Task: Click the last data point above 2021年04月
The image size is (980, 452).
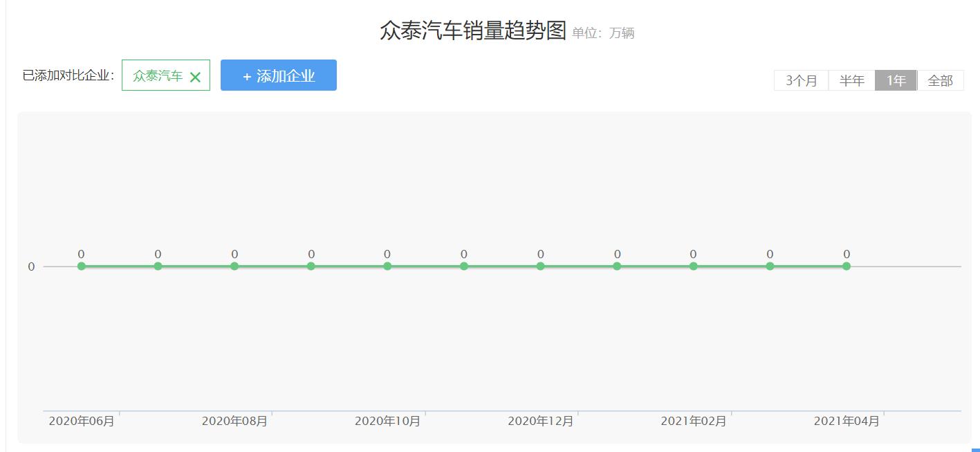Action: click(x=847, y=265)
